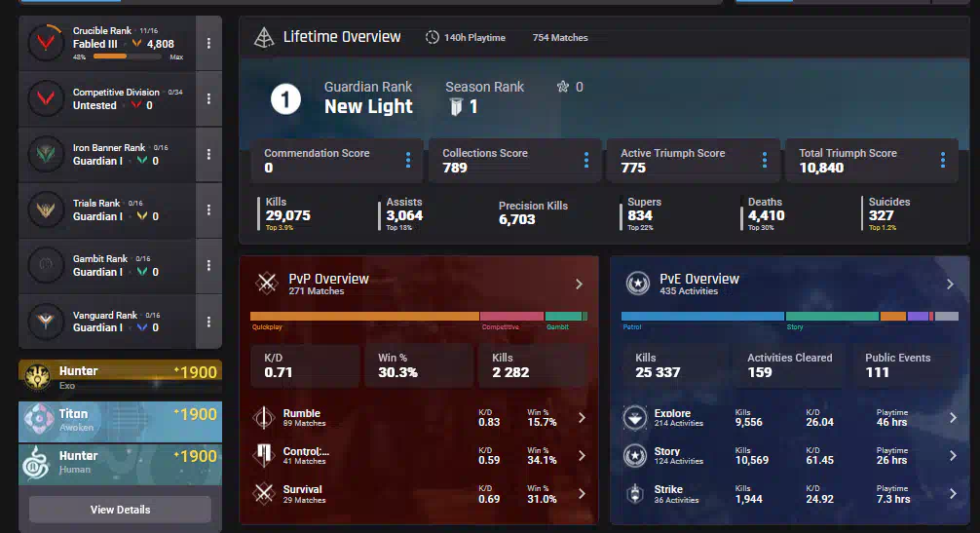Click the Vanguard Rank emblem icon
The height and width of the screenshot is (533, 980).
coord(45,321)
